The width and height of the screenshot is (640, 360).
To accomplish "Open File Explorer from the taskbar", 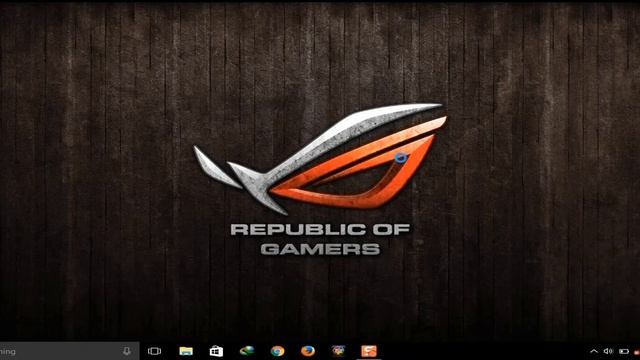I will click(x=186, y=351).
